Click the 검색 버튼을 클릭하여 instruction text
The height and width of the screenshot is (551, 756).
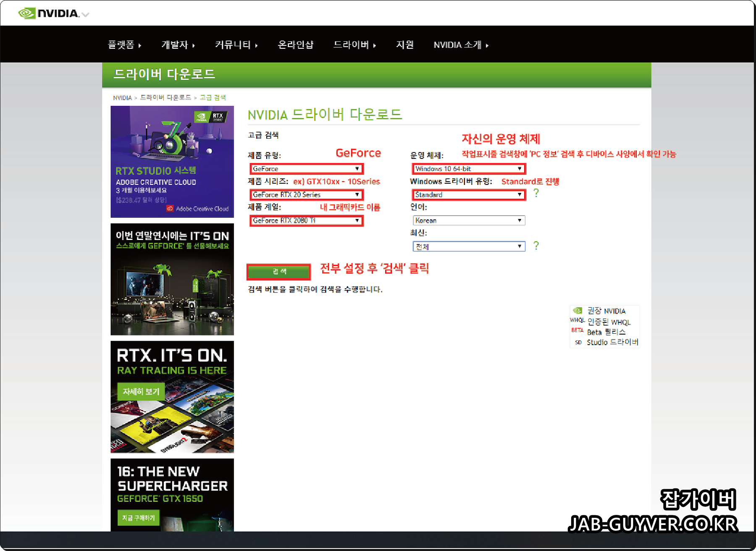pos(315,289)
